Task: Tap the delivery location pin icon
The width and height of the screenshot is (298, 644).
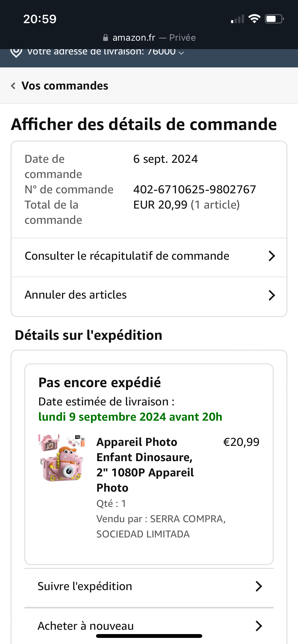Action: (x=16, y=52)
